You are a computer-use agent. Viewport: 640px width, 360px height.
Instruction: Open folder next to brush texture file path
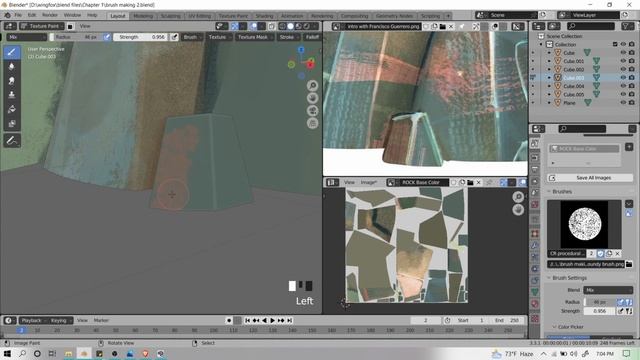[629, 264]
